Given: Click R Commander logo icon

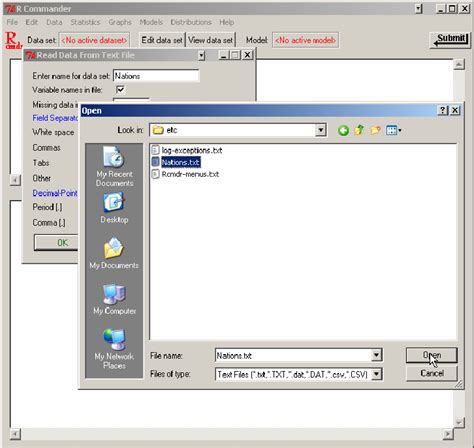Looking at the screenshot, I should tap(12, 40).
